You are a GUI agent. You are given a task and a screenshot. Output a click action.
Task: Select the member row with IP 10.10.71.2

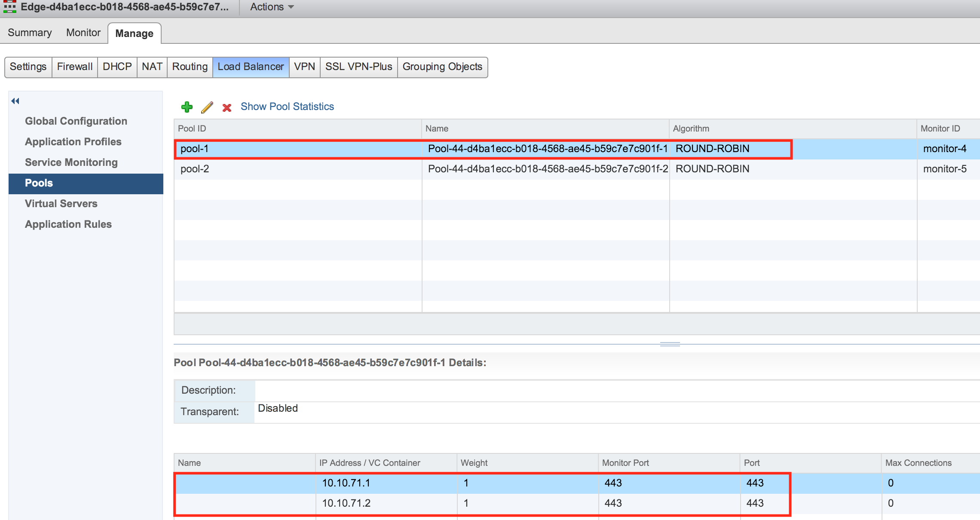point(346,503)
